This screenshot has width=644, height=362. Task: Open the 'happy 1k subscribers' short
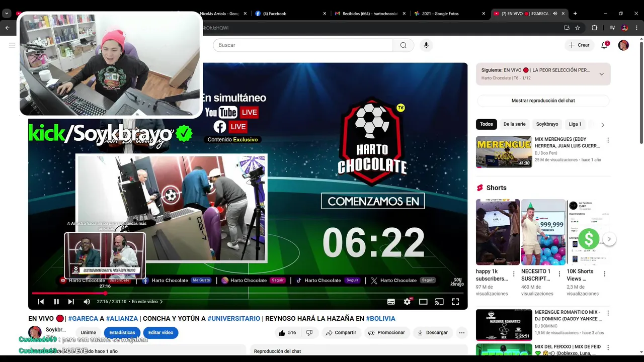point(498,232)
